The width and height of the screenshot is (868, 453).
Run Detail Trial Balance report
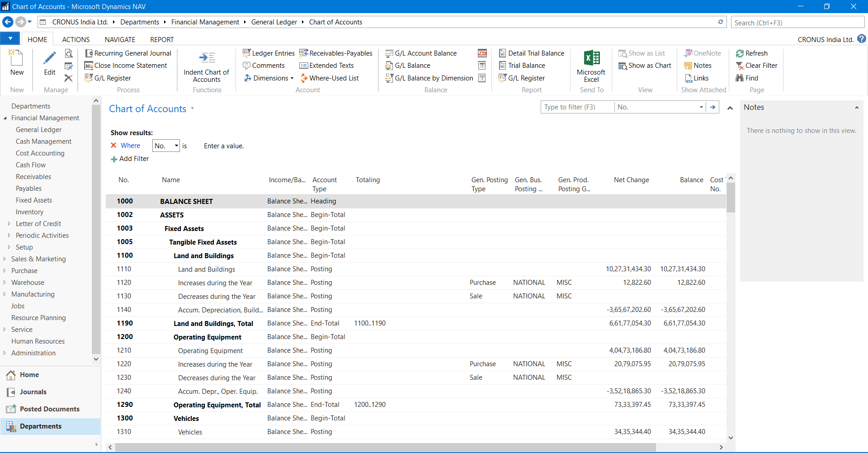coord(532,53)
